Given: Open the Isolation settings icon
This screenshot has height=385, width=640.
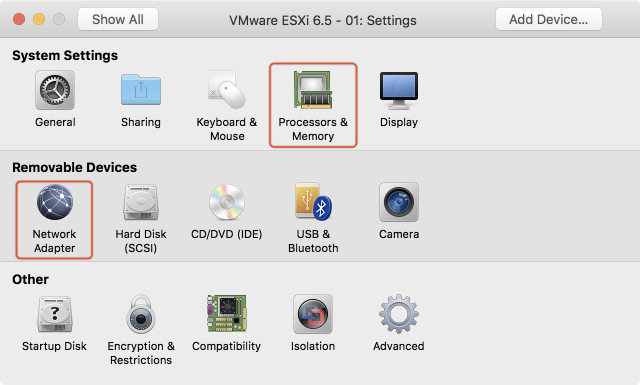Looking at the screenshot, I should click(x=313, y=314).
